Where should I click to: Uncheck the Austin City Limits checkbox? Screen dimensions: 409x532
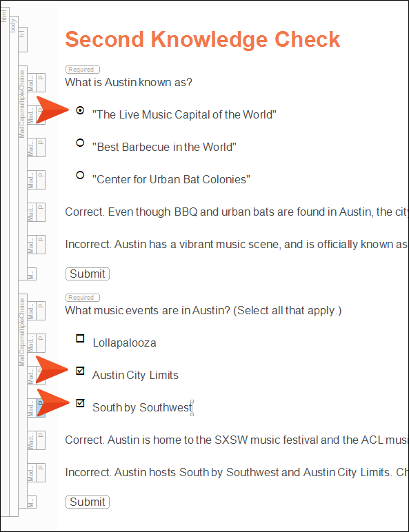click(80, 371)
